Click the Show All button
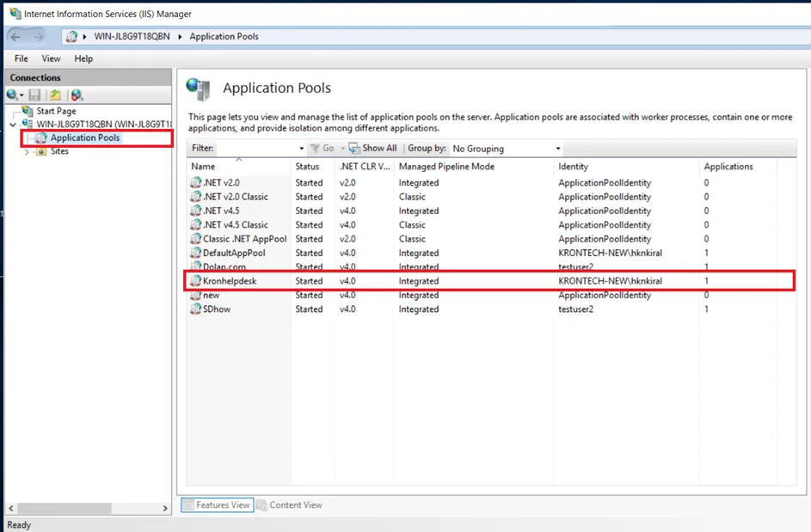Viewport: 811px width, 532px height. [373, 149]
